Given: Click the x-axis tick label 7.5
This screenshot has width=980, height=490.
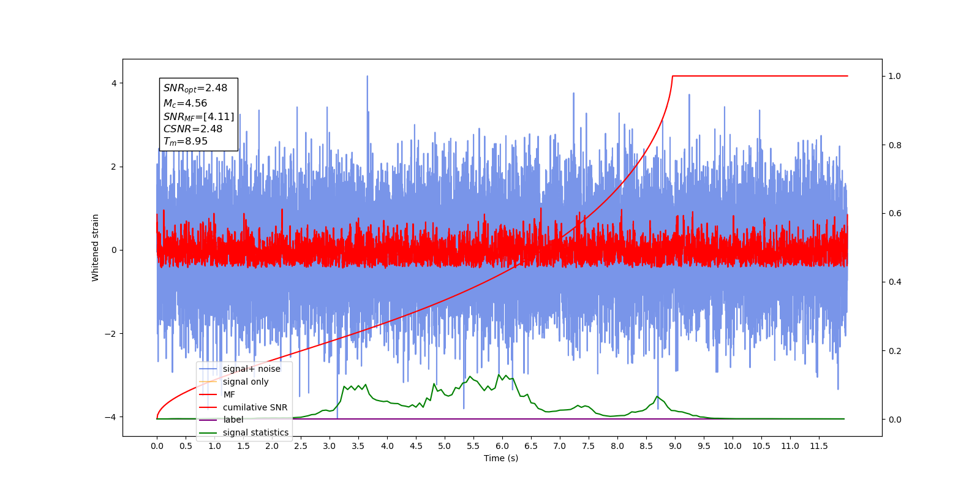Looking at the screenshot, I should (589, 446).
